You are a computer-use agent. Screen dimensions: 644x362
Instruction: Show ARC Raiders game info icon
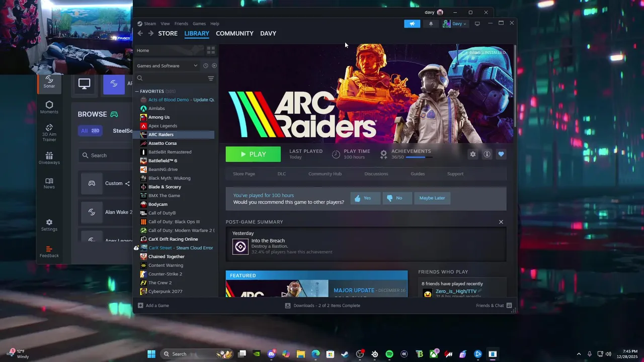click(x=487, y=154)
